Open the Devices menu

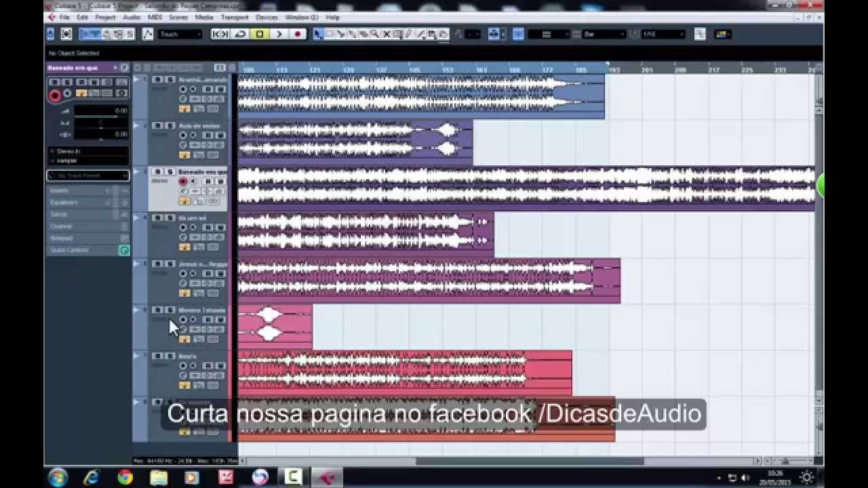(x=267, y=17)
